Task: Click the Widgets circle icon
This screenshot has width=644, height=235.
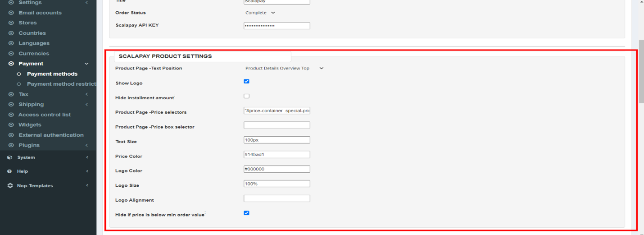Action: pos(11,124)
